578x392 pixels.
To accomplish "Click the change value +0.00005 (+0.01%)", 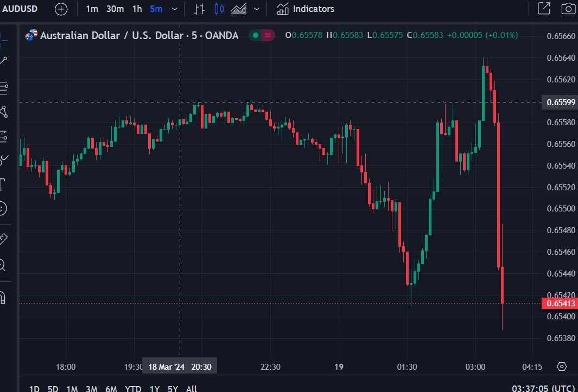I will 482,35.
